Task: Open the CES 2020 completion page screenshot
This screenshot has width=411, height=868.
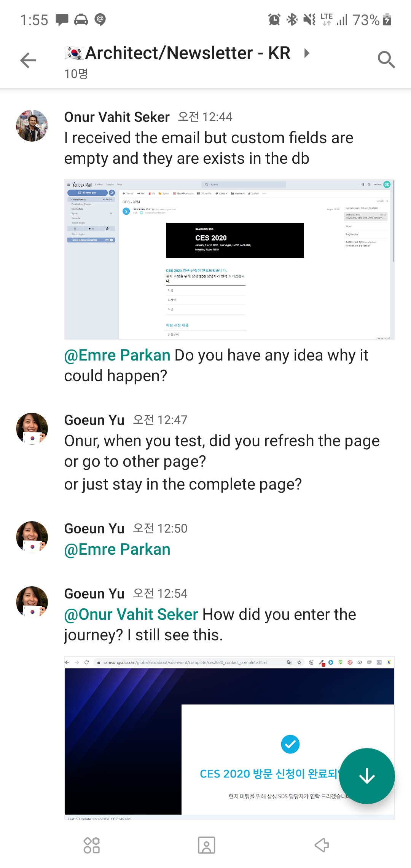Action: [229, 738]
